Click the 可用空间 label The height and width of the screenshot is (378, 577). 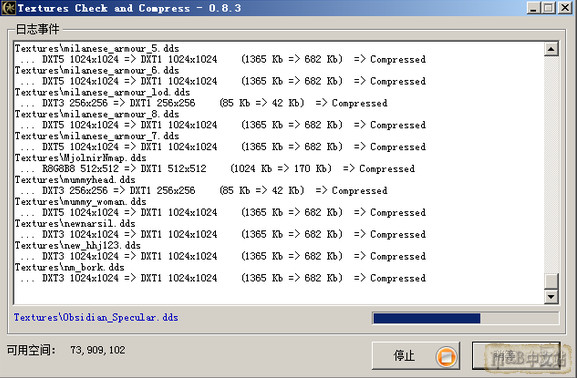coord(31,350)
